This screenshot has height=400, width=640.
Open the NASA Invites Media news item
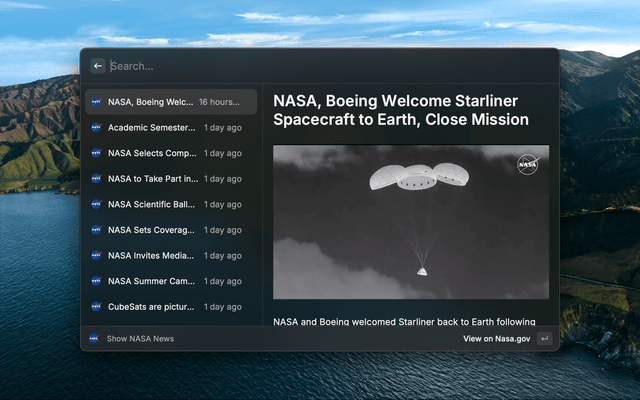click(x=152, y=256)
